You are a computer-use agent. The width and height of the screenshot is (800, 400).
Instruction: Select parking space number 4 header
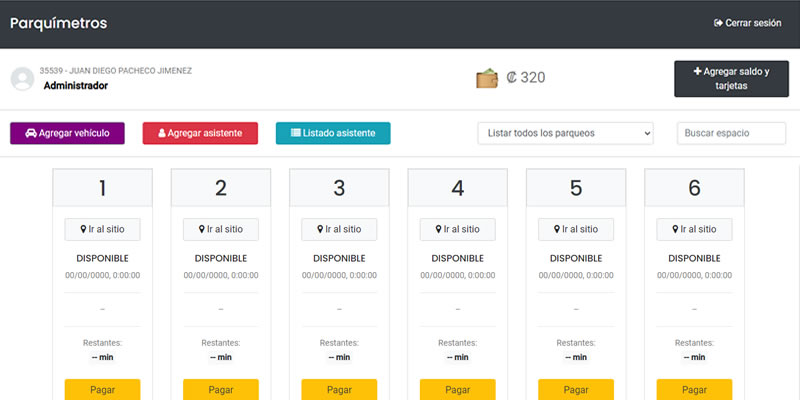(457, 188)
